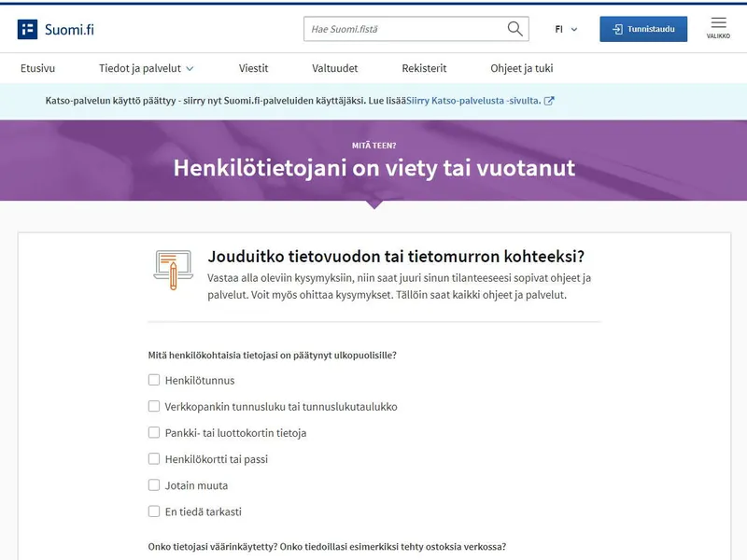This screenshot has height=560, width=747.
Task: Open the Valtuudet navigation item
Action: click(335, 68)
